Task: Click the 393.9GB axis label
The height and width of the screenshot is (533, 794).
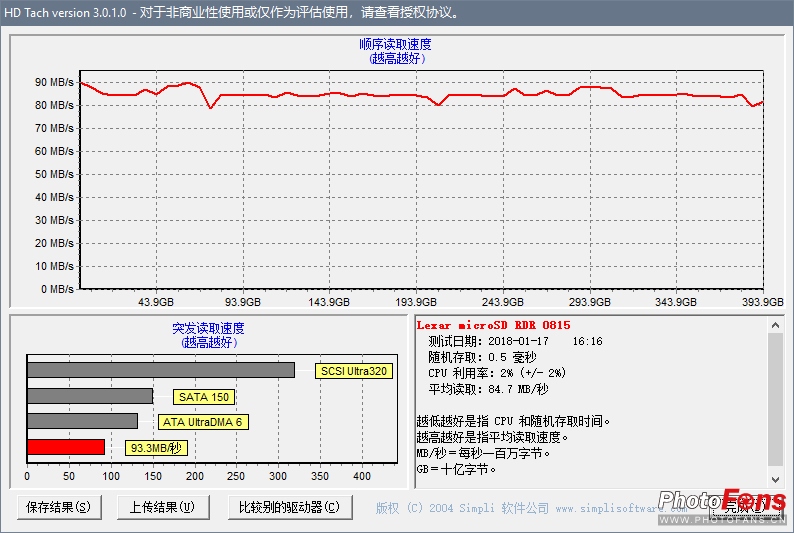Action: tap(763, 302)
